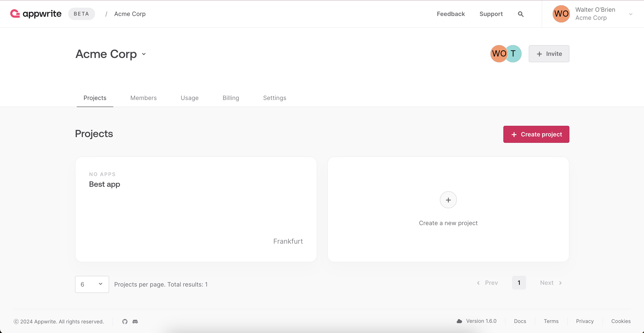The image size is (644, 333).
Task: Open the search magnifier icon
Action: pos(520,14)
